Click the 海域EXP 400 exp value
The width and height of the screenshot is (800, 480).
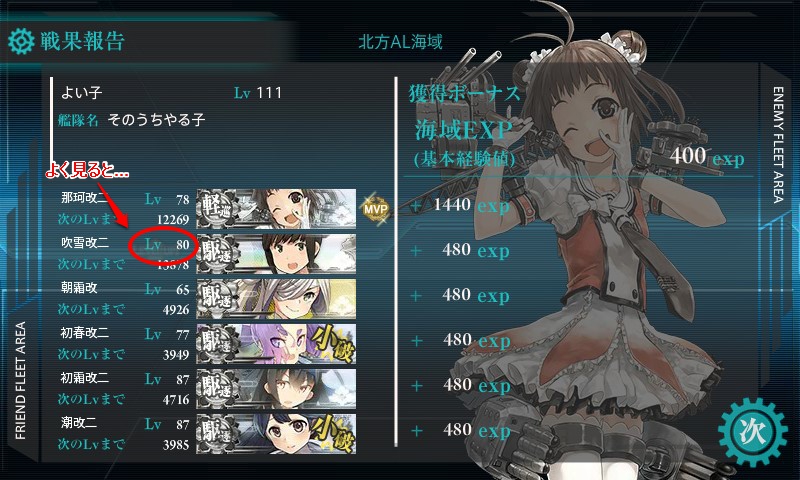tap(707, 156)
